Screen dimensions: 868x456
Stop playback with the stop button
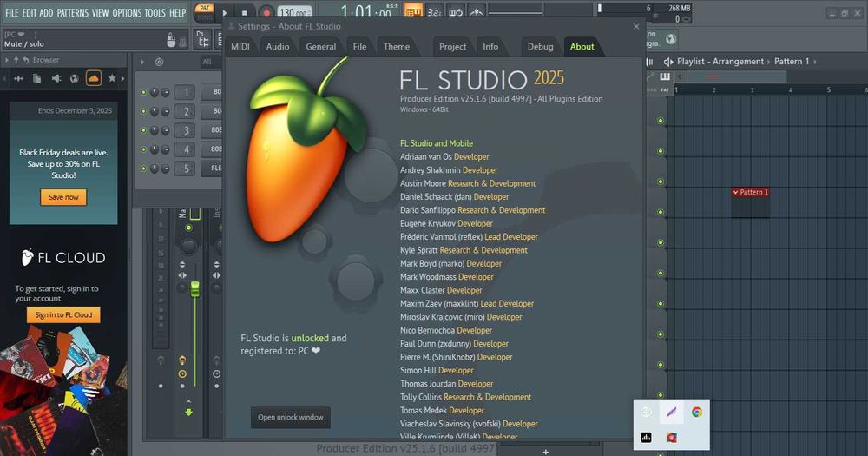click(245, 12)
